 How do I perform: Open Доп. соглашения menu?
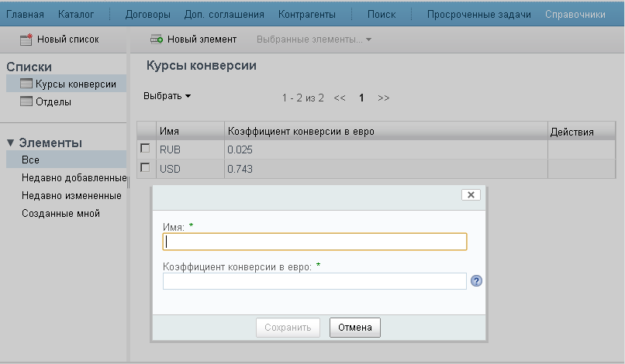click(224, 15)
